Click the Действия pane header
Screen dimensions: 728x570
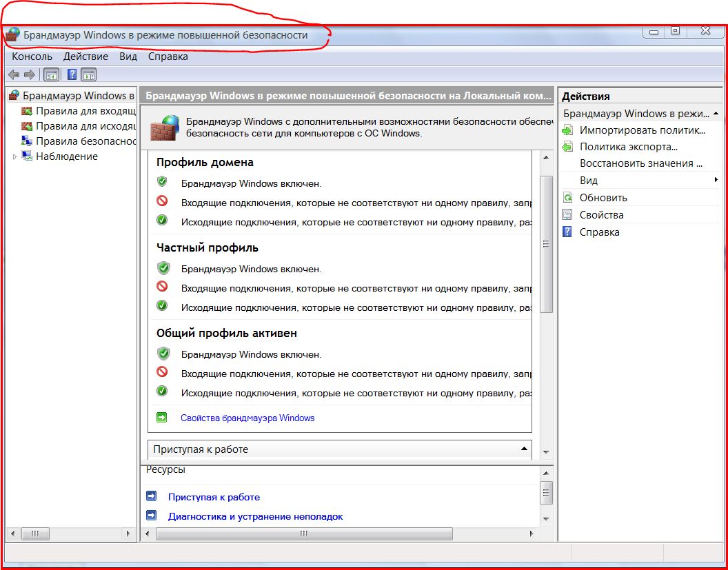[586, 96]
